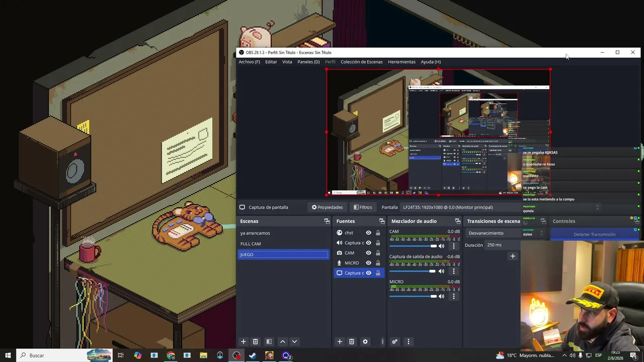
Task: Toggle visibility of MICRO source
Action: coord(368,263)
